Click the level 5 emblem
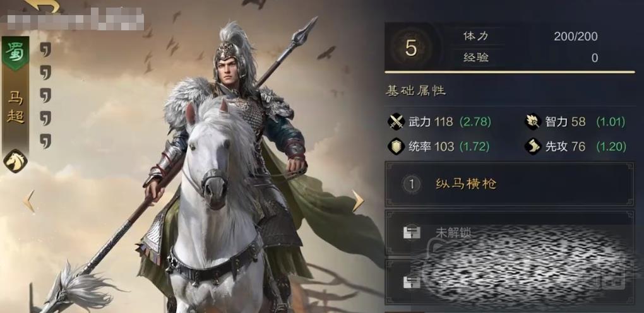The image size is (644, 313). 411,49
